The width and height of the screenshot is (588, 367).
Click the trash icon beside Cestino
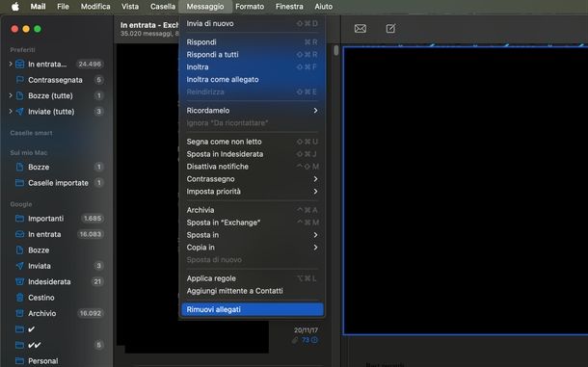(20, 298)
